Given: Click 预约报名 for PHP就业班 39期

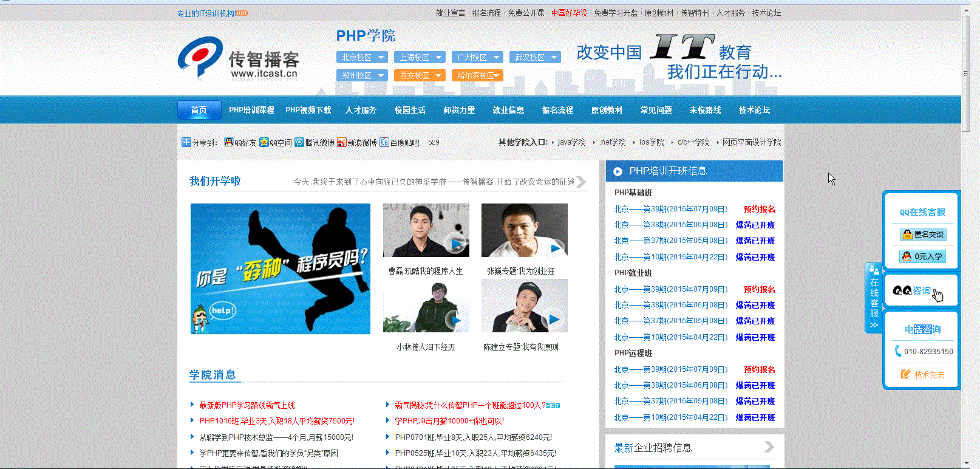Looking at the screenshot, I should pyautogui.click(x=760, y=289).
